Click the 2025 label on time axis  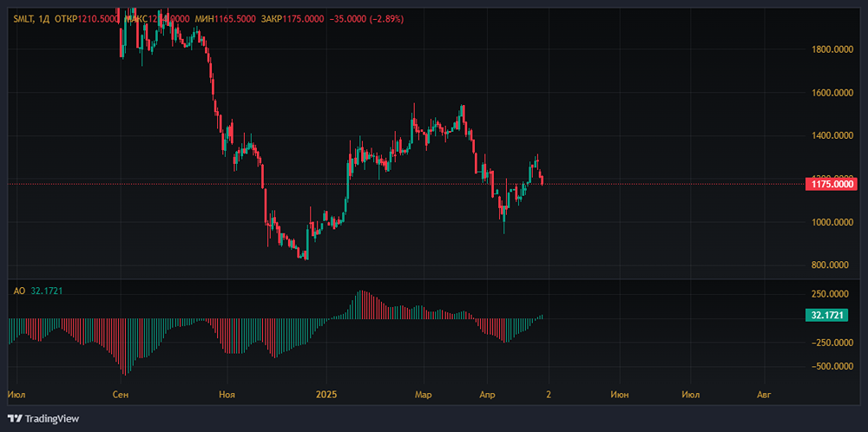pos(326,395)
